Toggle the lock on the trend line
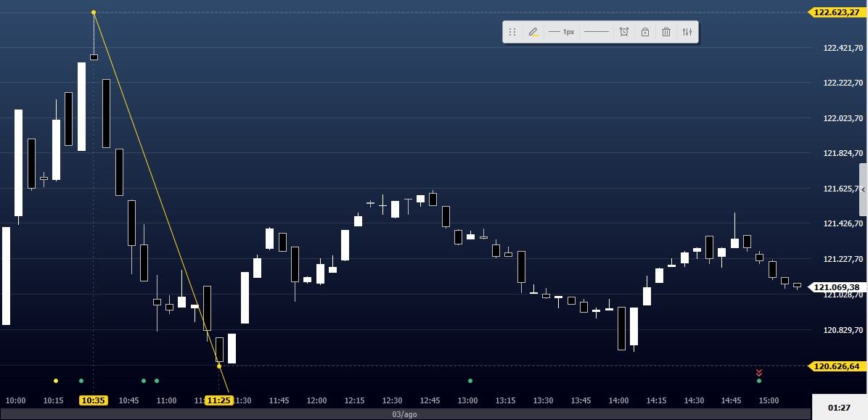 pyautogui.click(x=645, y=32)
